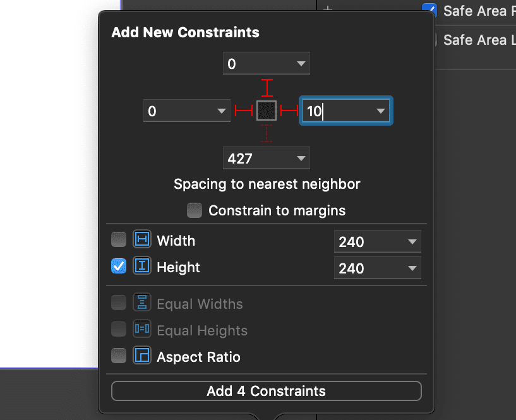
Task: Check the Constrain to margins box
Action: [195, 210]
